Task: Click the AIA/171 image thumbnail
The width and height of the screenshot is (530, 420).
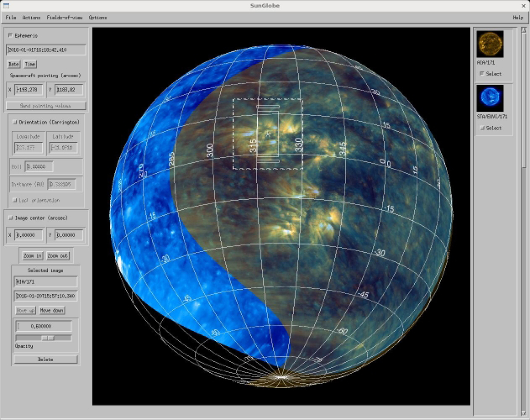Action: [x=490, y=44]
